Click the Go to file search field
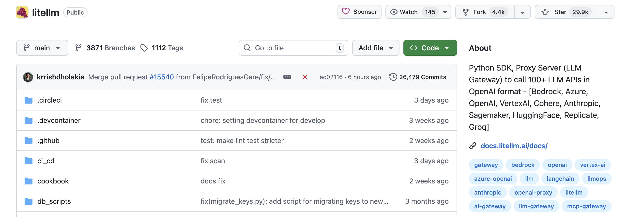644x217 pixels. click(x=293, y=48)
